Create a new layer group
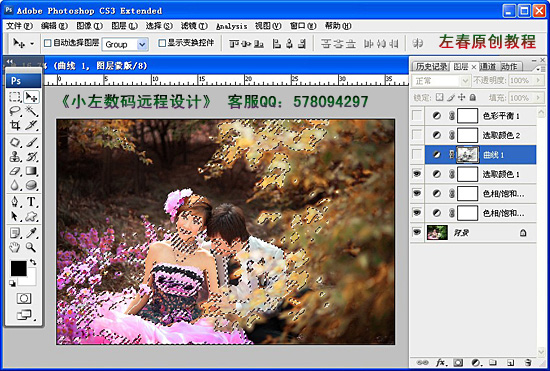 [x=493, y=362]
